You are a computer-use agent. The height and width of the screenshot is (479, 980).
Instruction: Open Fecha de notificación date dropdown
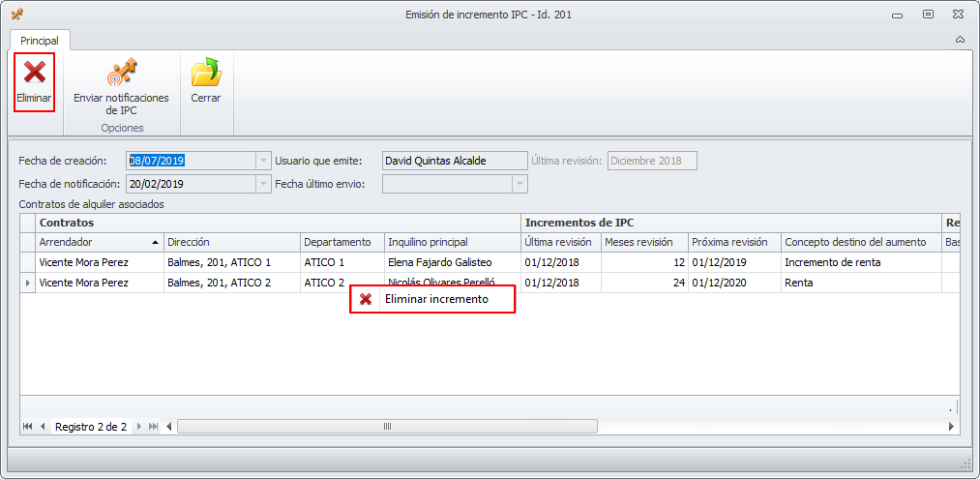tap(262, 184)
